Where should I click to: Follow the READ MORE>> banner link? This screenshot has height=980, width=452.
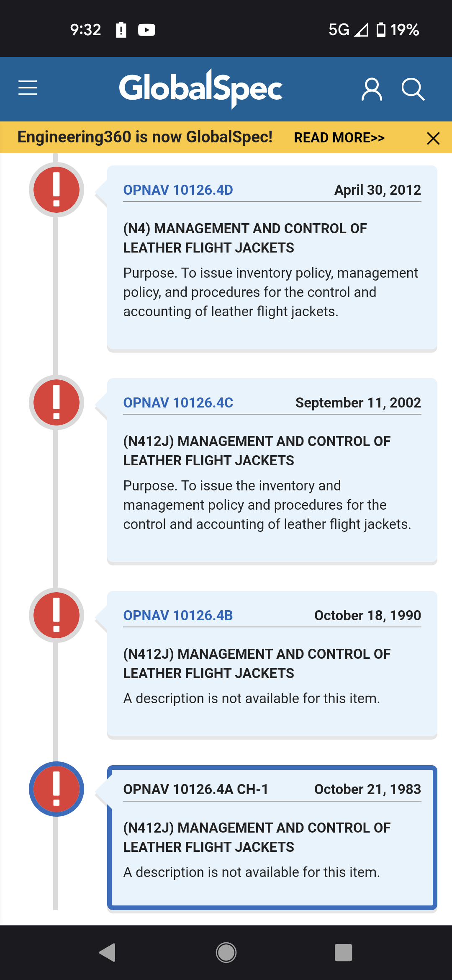pos(339,138)
